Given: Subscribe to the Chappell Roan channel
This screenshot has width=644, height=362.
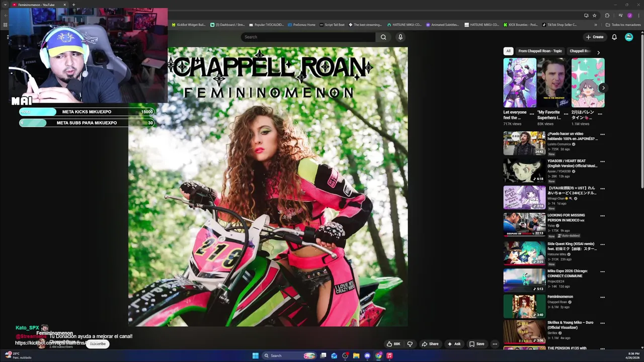Looking at the screenshot, I should 98,344.
